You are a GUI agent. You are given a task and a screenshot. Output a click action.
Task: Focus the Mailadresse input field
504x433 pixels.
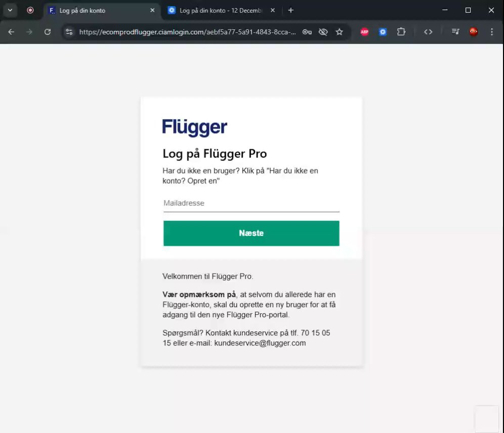pyautogui.click(x=251, y=203)
